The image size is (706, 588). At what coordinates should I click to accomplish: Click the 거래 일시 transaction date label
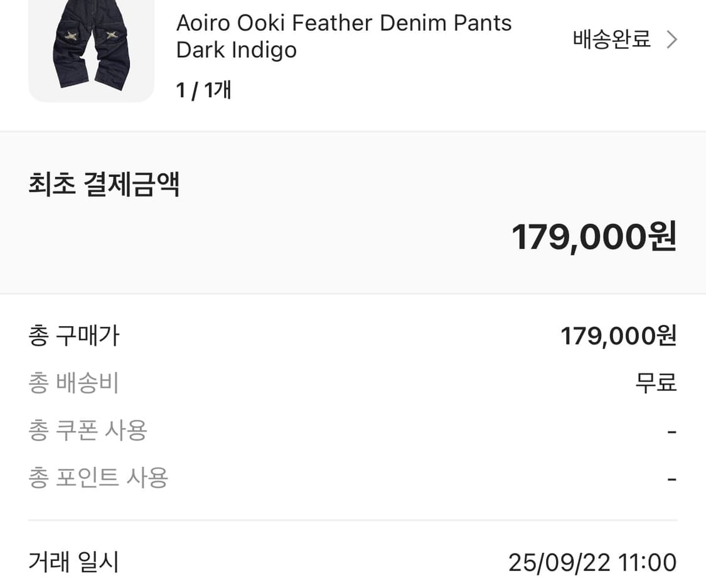(72, 563)
